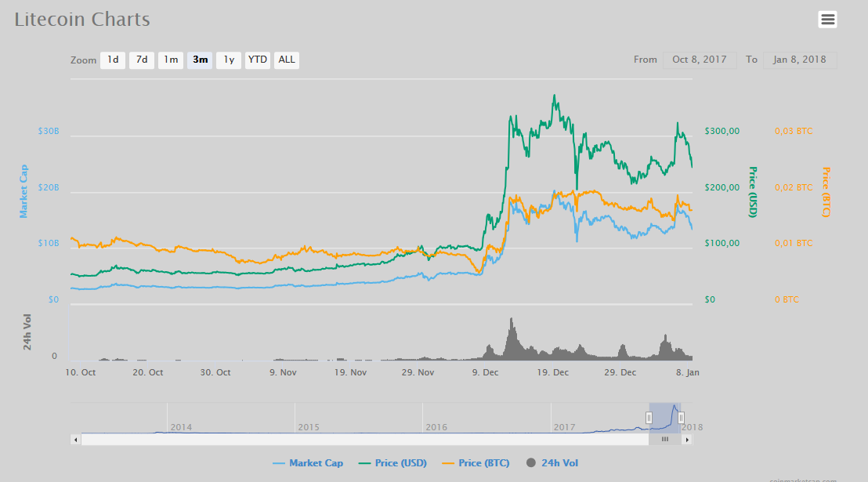
Task: Click the navigator left scroll arrow
Action: click(x=76, y=440)
